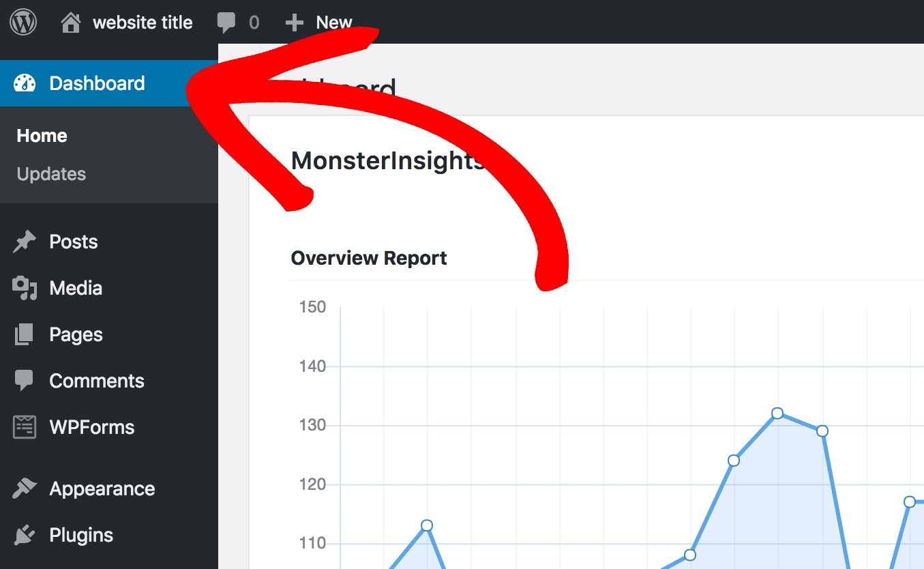Image resolution: width=924 pixels, height=569 pixels.
Task: Click the website title link in admin bar
Action: pyautogui.click(x=143, y=21)
